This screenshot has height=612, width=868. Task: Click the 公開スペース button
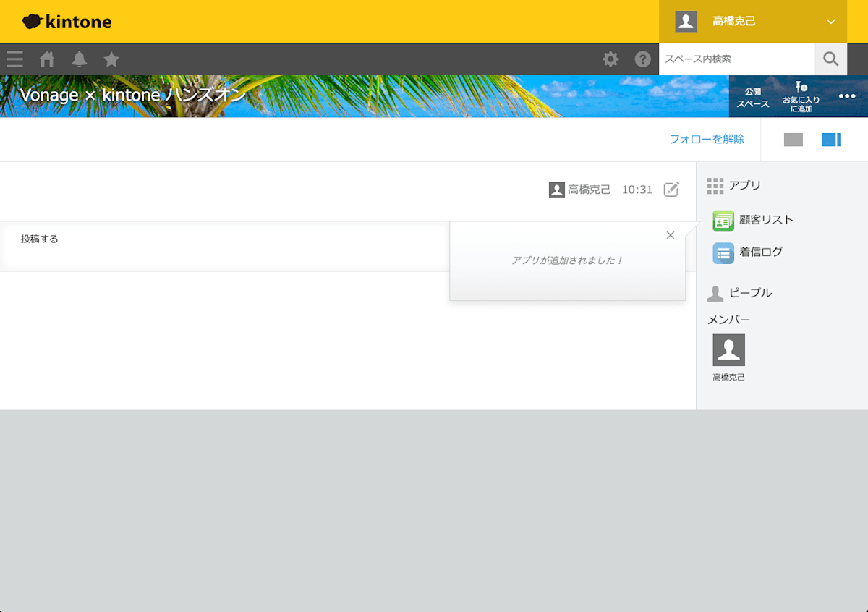pos(753,98)
